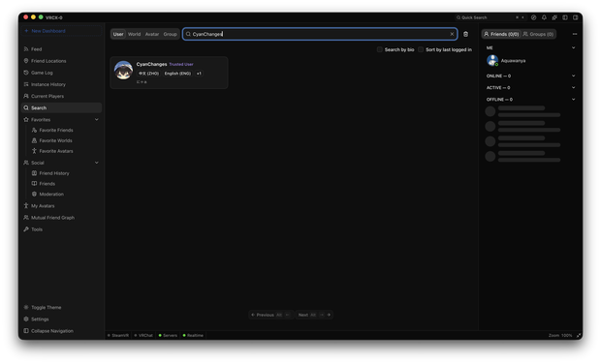Click VRChat status in status bar

pos(143,336)
